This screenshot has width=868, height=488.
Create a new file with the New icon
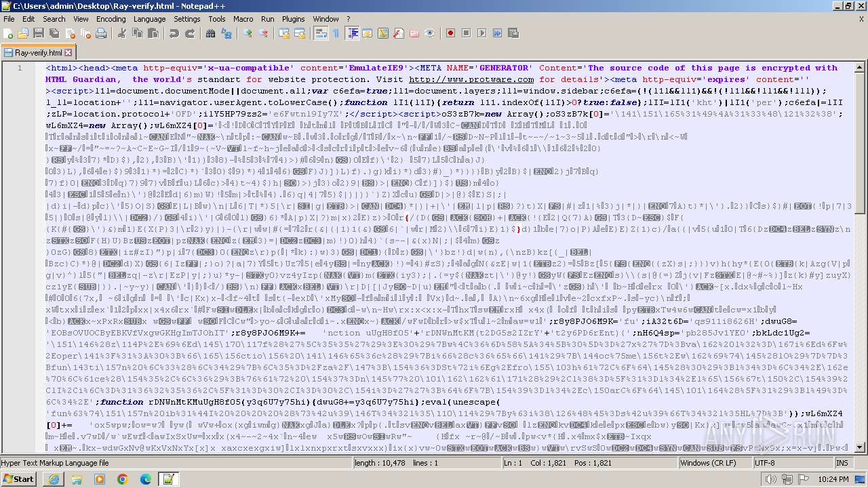(9, 33)
